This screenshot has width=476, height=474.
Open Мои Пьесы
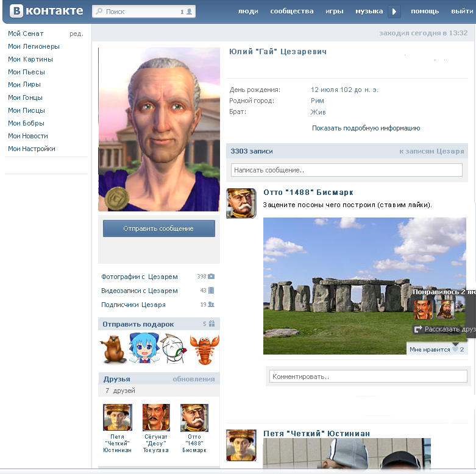(26, 72)
